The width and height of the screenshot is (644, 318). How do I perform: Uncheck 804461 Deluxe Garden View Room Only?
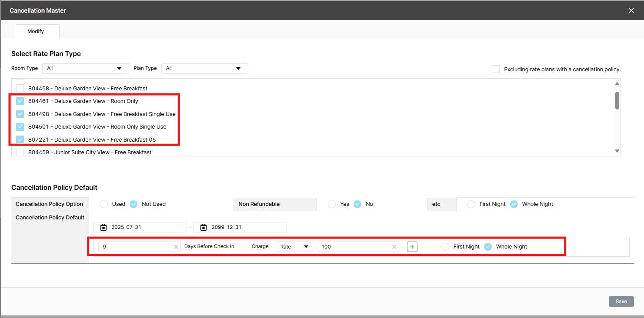point(20,101)
